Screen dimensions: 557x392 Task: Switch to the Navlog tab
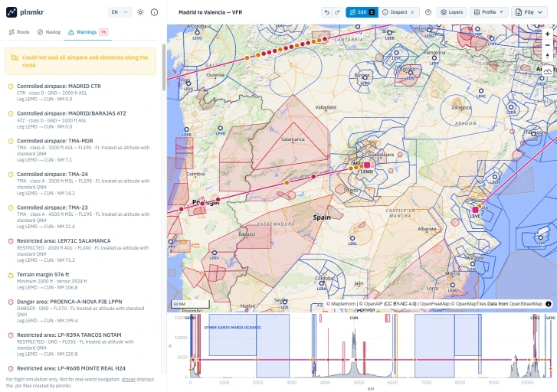49,32
